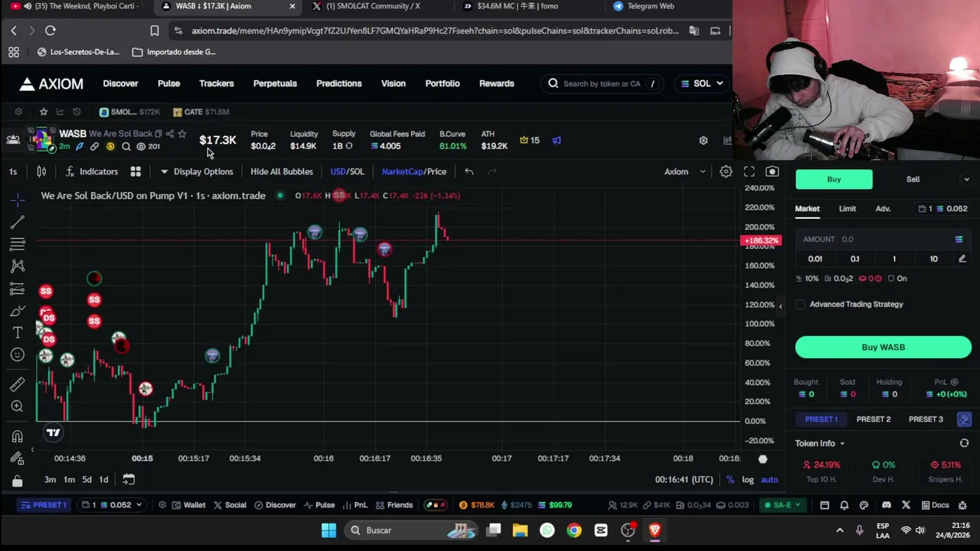Add WASB to favorites star

tap(181, 134)
